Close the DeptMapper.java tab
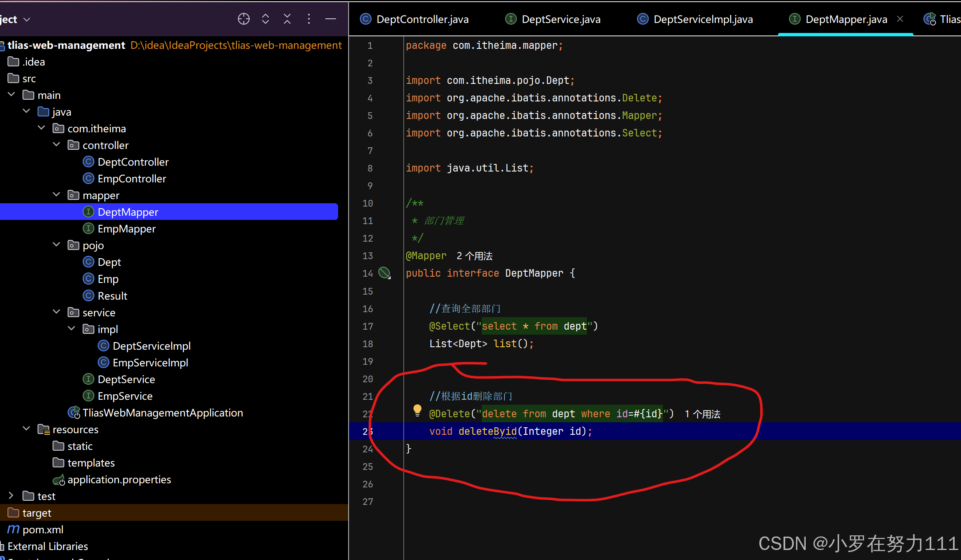Screen dimensions: 961x560 click(x=900, y=19)
